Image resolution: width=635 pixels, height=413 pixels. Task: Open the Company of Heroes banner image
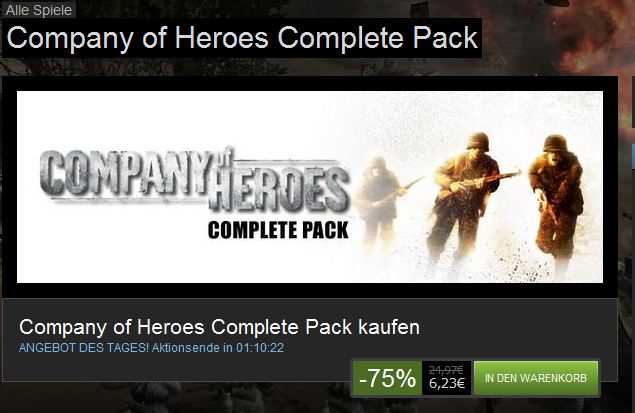point(310,187)
